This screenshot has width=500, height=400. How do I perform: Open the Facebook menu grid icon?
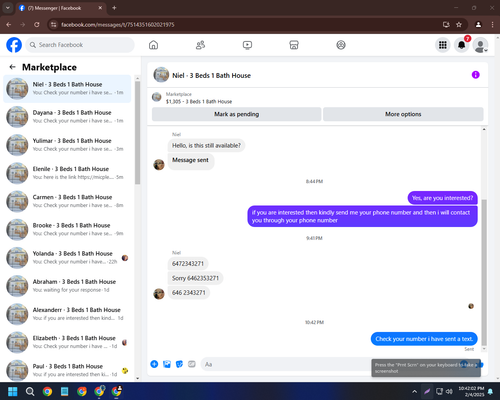443,45
